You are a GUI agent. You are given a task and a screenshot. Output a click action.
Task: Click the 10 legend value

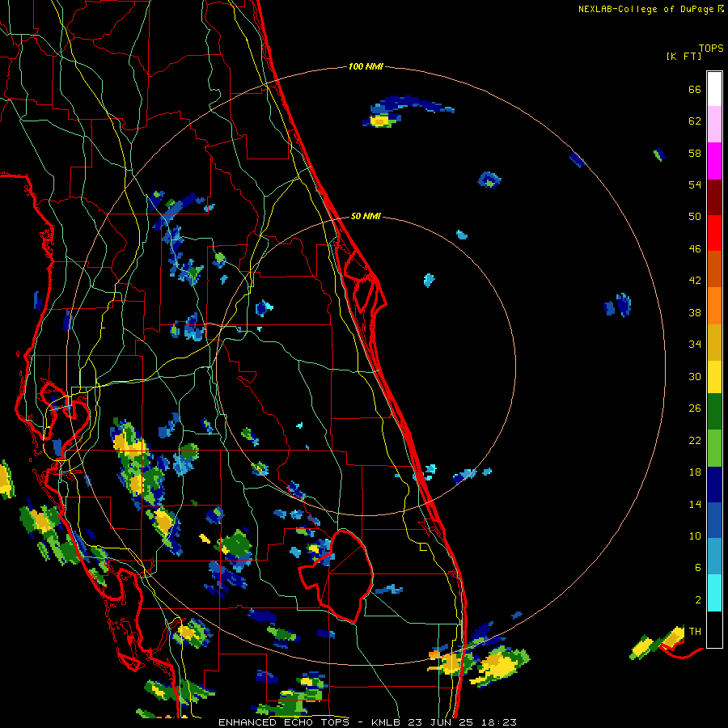[695, 535]
